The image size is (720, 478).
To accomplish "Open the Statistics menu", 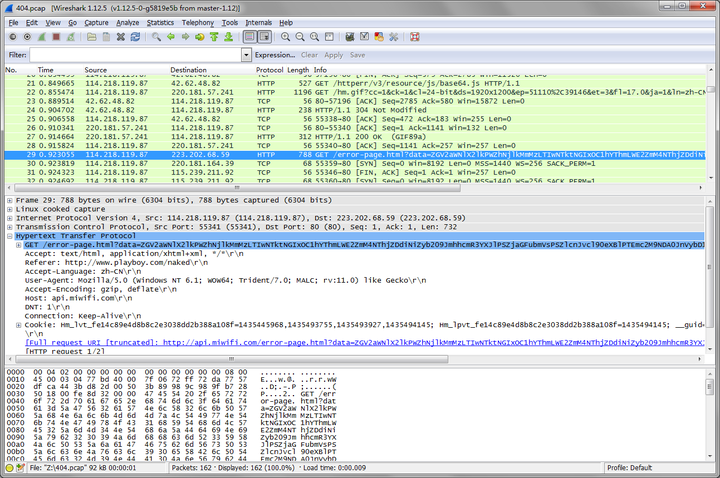I will (x=160, y=22).
